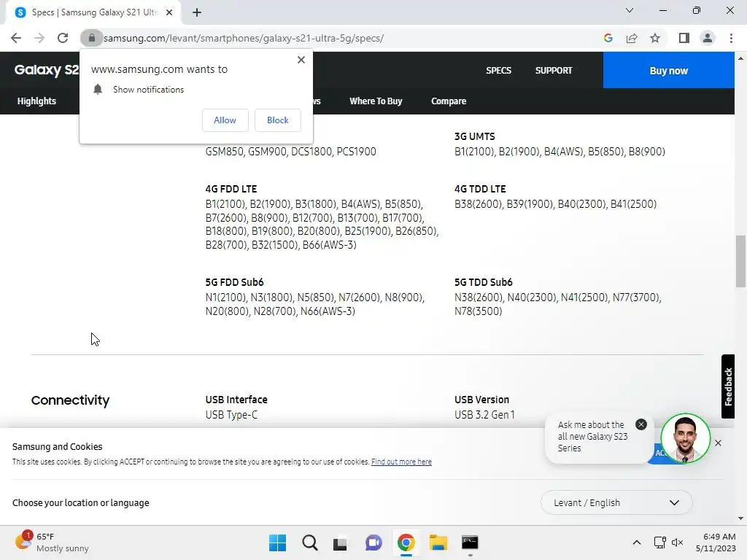Click the USB 3.2 Gen 1 value

[484, 415]
